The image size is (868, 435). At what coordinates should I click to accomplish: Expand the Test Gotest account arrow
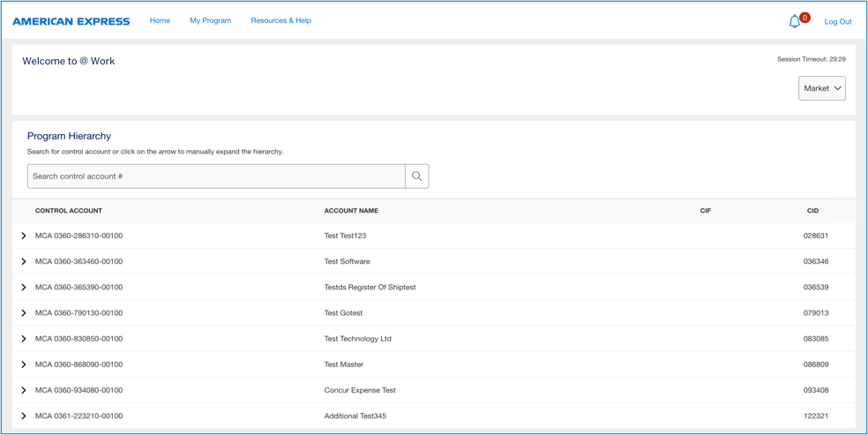24,313
